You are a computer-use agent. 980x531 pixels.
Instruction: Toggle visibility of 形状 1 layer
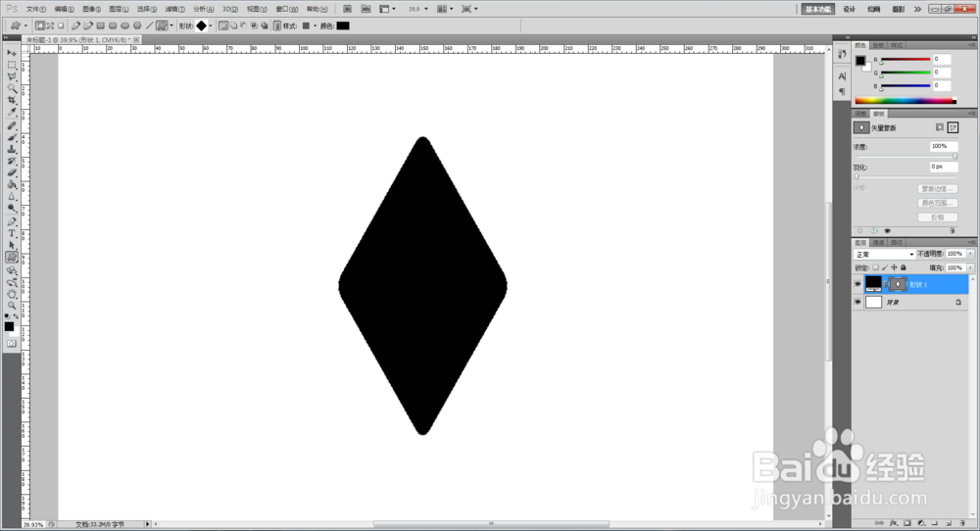(857, 284)
